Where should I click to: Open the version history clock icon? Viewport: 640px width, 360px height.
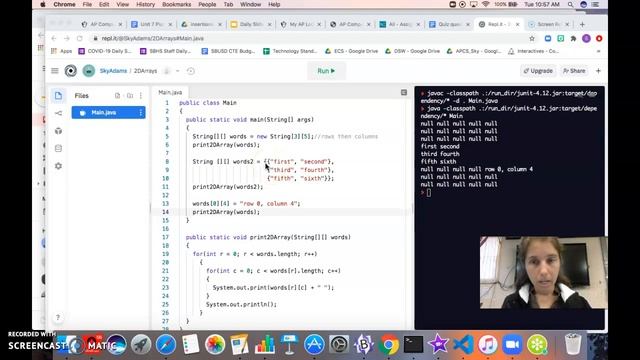pyautogui.click(x=191, y=71)
